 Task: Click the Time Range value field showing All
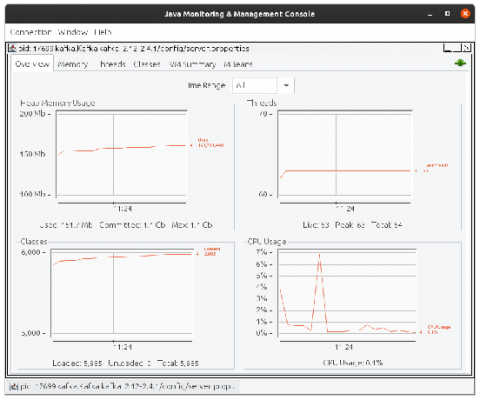[x=255, y=85]
